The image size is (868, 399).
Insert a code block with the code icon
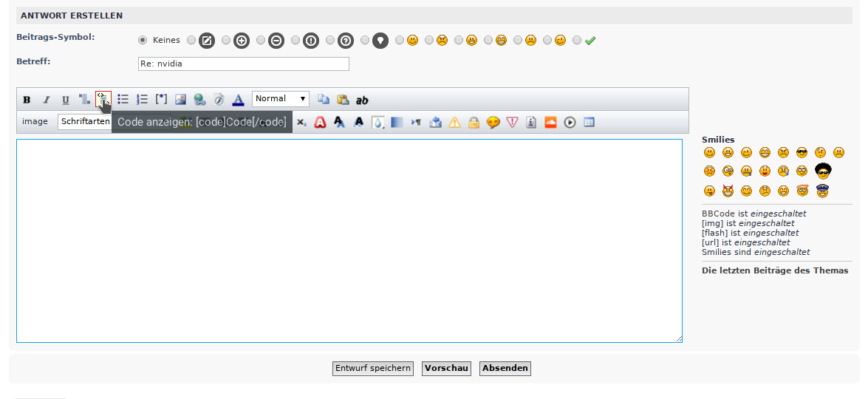pyautogui.click(x=103, y=99)
